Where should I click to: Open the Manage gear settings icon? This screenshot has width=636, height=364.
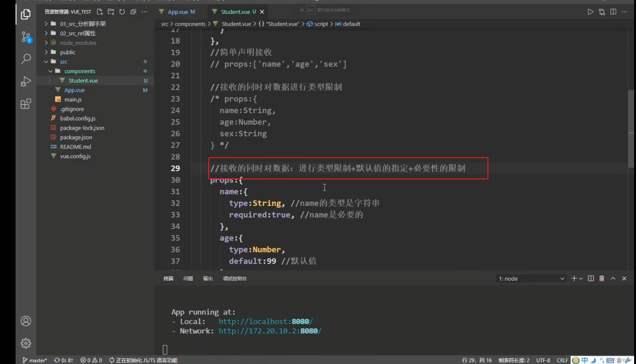coord(26,343)
